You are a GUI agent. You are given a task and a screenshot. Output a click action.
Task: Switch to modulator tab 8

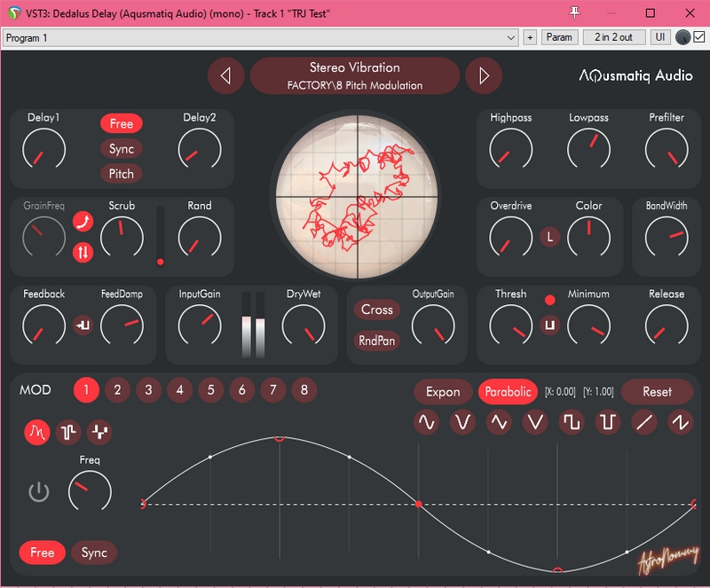pyautogui.click(x=304, y=389)
